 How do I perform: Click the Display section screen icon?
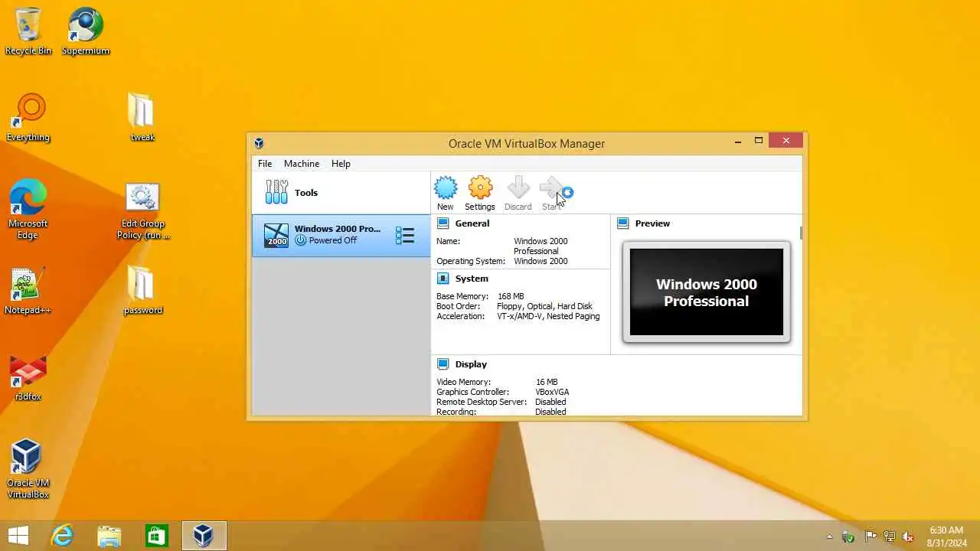[443, 364]
